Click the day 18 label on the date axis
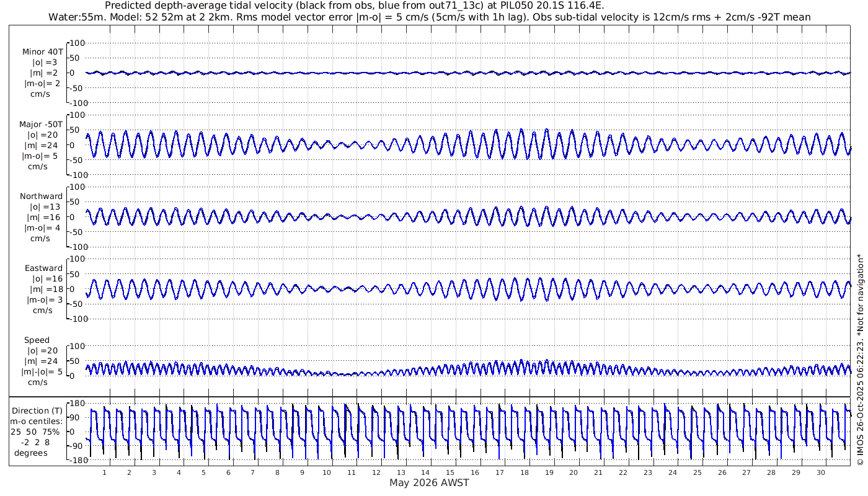868x496 pixels. coord(525,472)
